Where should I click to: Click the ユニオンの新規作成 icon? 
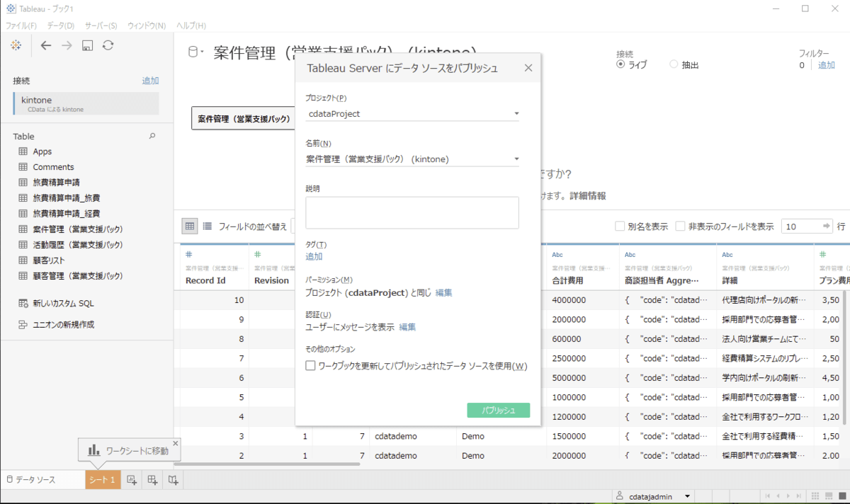pos(23,325)
